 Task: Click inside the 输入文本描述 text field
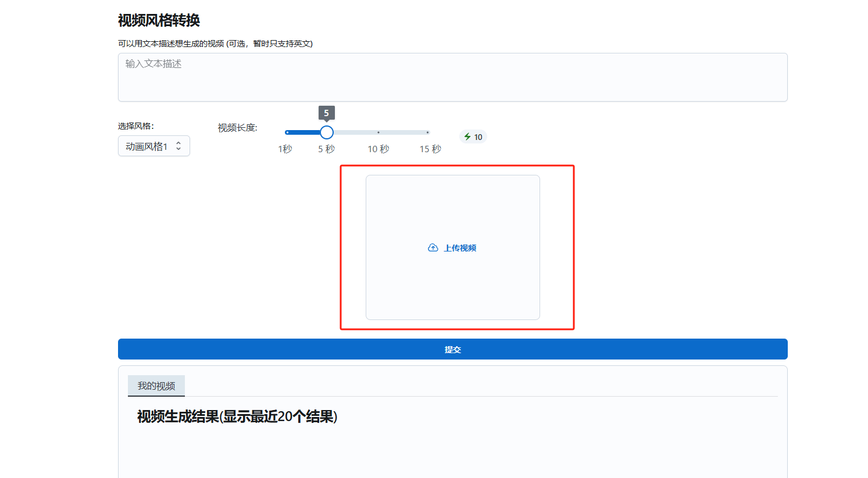(x=452, y=77)
